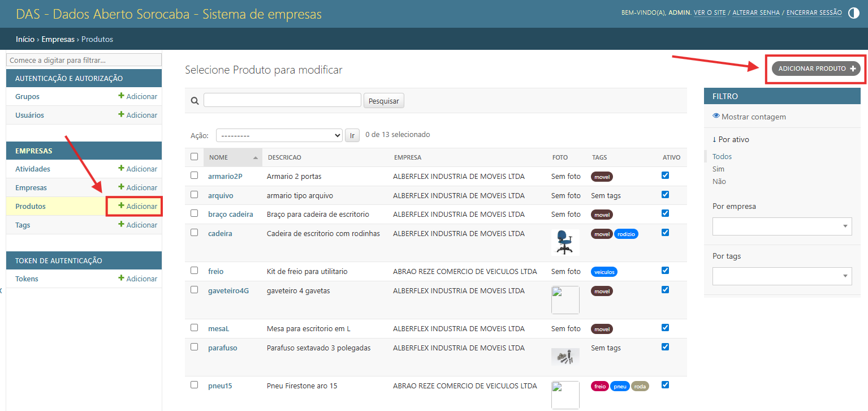
Task: Click the plus icon beside Atividades
Action: coord(121,169)
